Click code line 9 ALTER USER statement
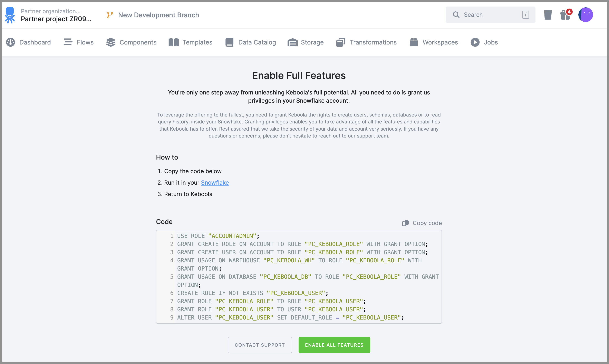Image resolution: width=609 pixels, height=364 pixels. 290,317
